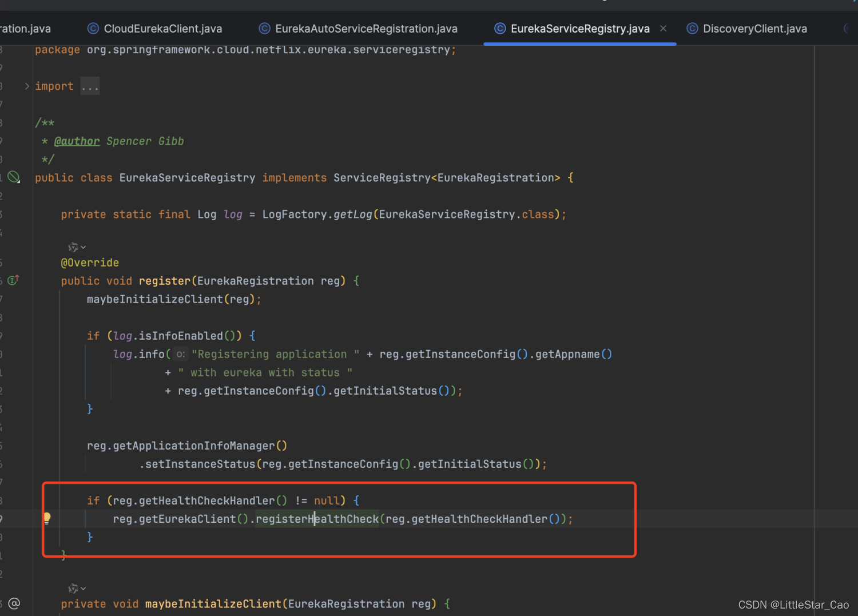Click gutter icon beside EurekaServiceRegistry class
The height and width of the screenshot is (616, 858).
pyautogui.click(x=14, y=177)
